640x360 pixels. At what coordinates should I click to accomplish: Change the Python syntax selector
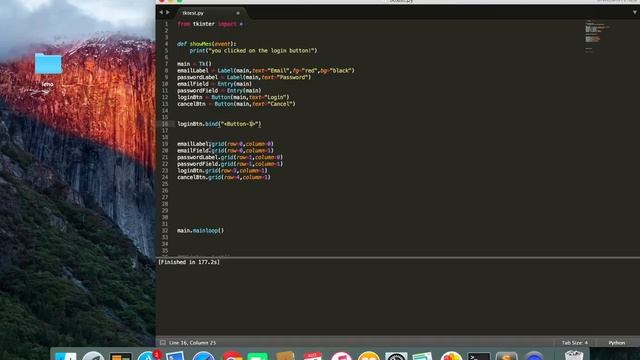click(x=617, y=342)
